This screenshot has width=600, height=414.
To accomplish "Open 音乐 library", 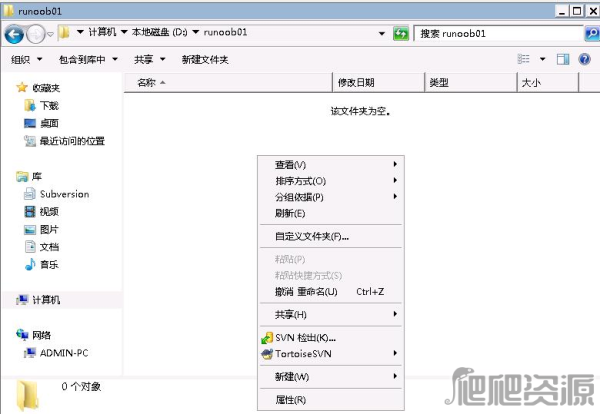I will (49, 264).
